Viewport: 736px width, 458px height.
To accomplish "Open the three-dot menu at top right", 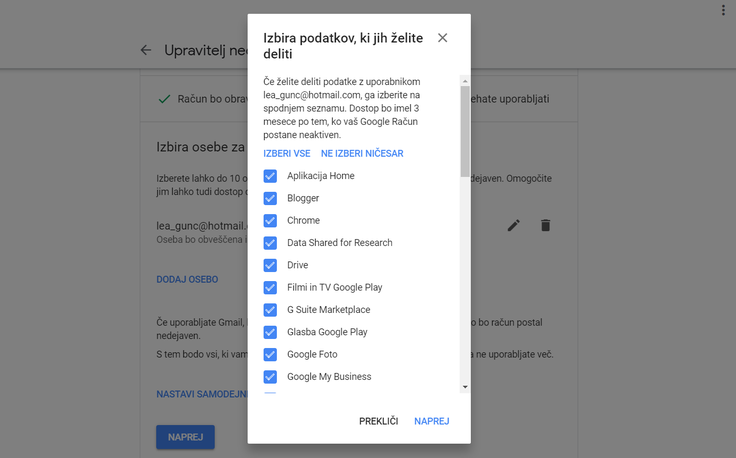I will click(723, 10).
